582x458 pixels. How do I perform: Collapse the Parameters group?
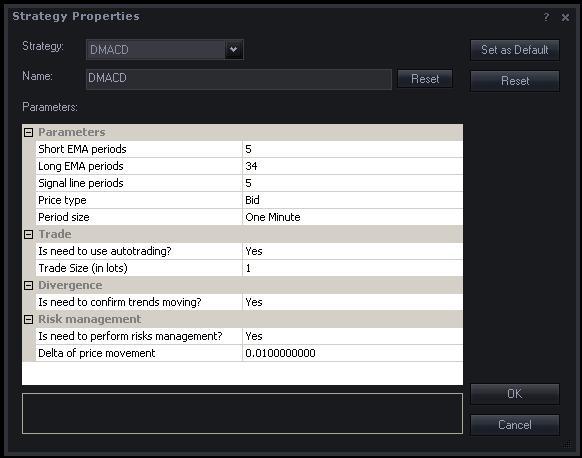(29, 133)
